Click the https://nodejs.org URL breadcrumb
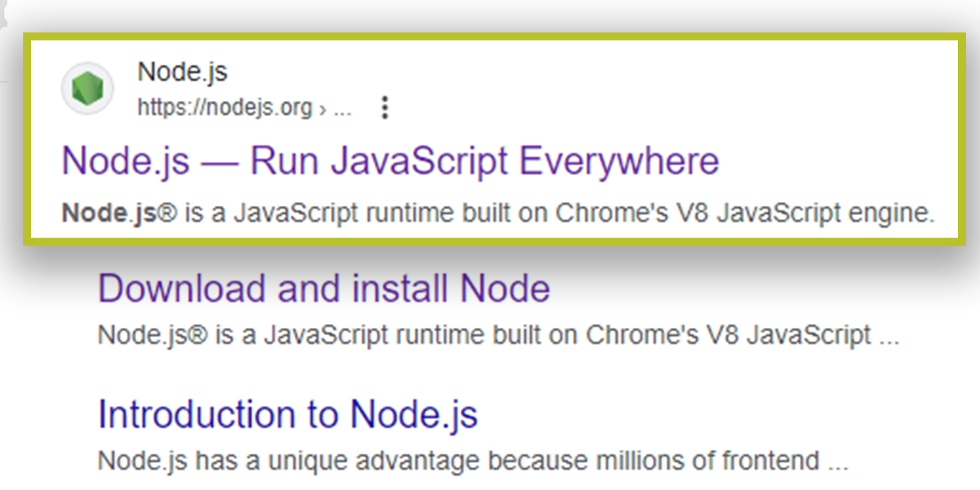This screenshot has width=980, height=490. coord(244,108)
